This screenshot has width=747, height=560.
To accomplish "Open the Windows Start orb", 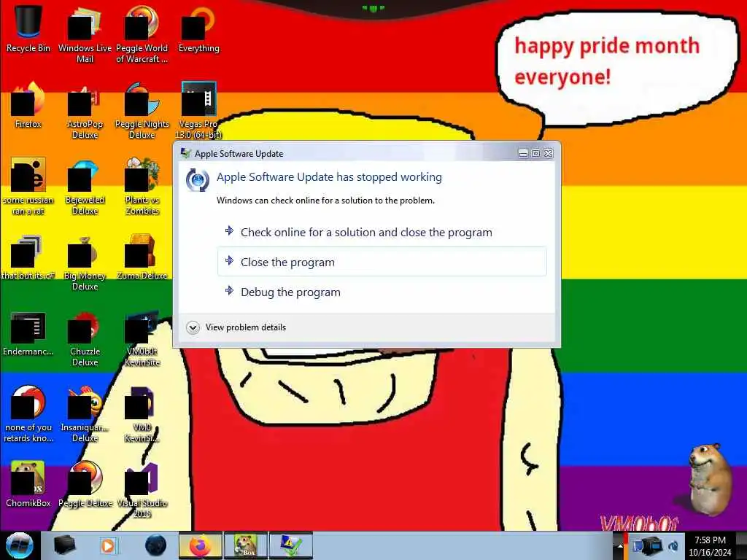I will (x=20, y=545).
